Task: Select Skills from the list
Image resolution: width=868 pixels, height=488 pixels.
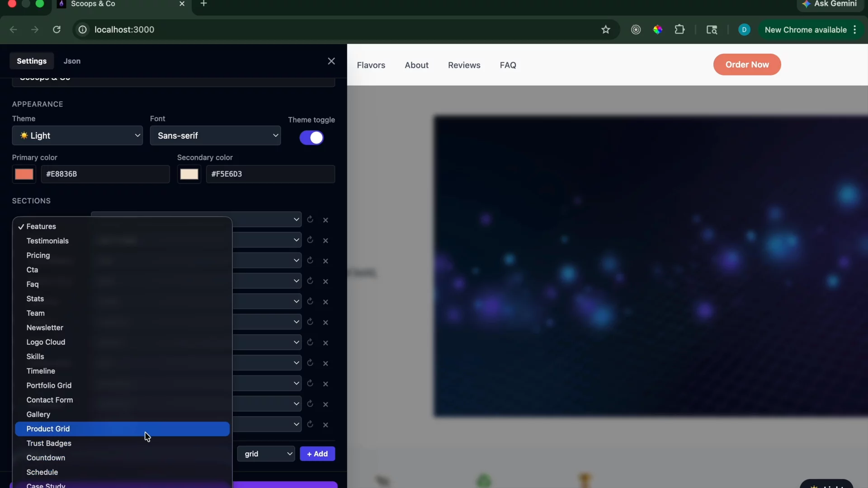Action: [x=122, y=357]
